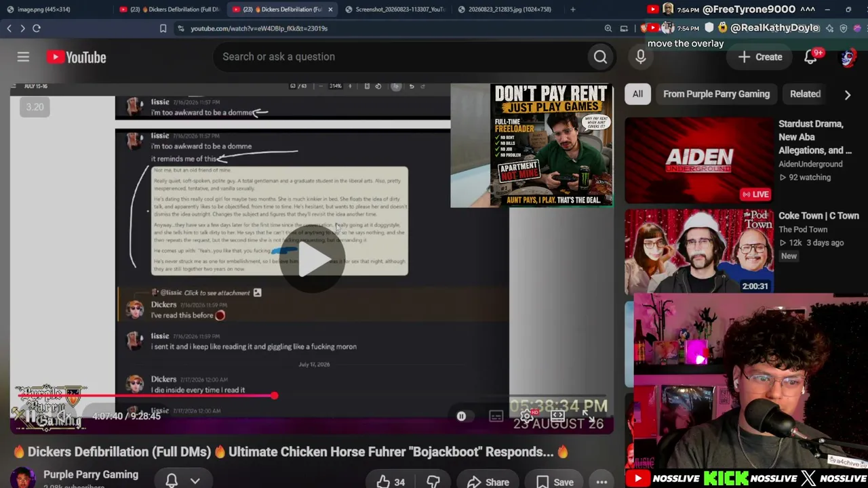Open a new browser tab
Viewport: 868px width, 488px height.
pyautogui.click(x=573, y=9)
